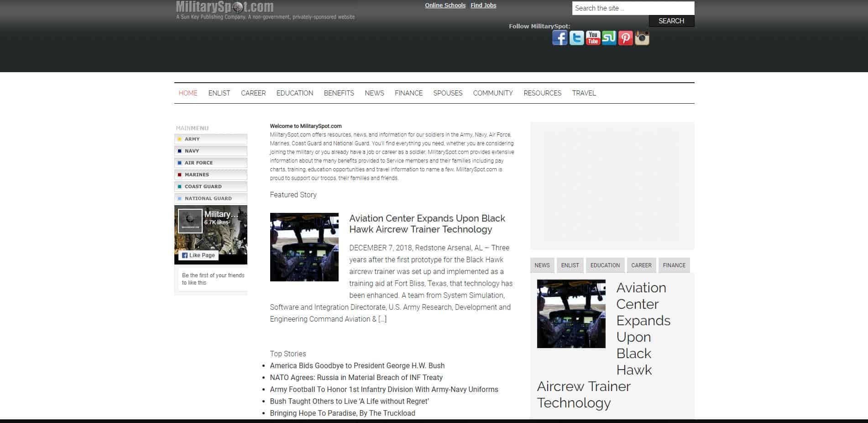Open MilitarySpot Instagram icon

(x=642, y=37)
